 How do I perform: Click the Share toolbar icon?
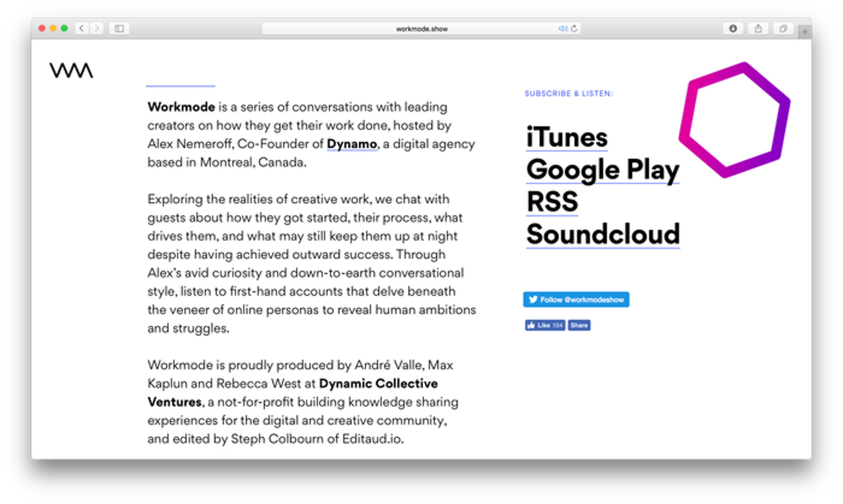(758, 29)
